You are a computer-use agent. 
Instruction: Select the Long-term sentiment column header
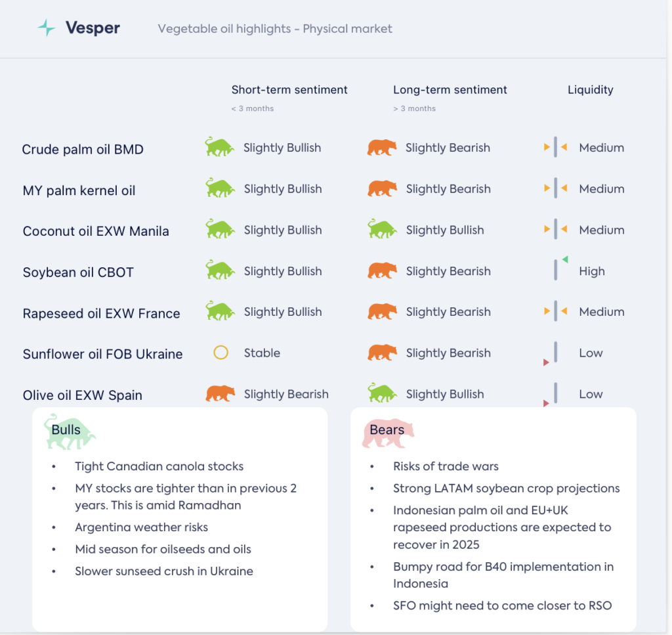[x=450, y=90]
